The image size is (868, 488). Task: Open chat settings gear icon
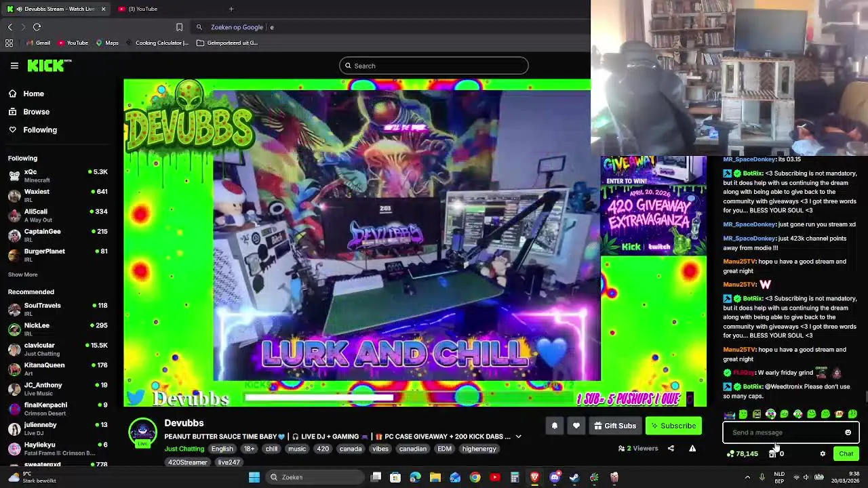[x=823, y=454]
